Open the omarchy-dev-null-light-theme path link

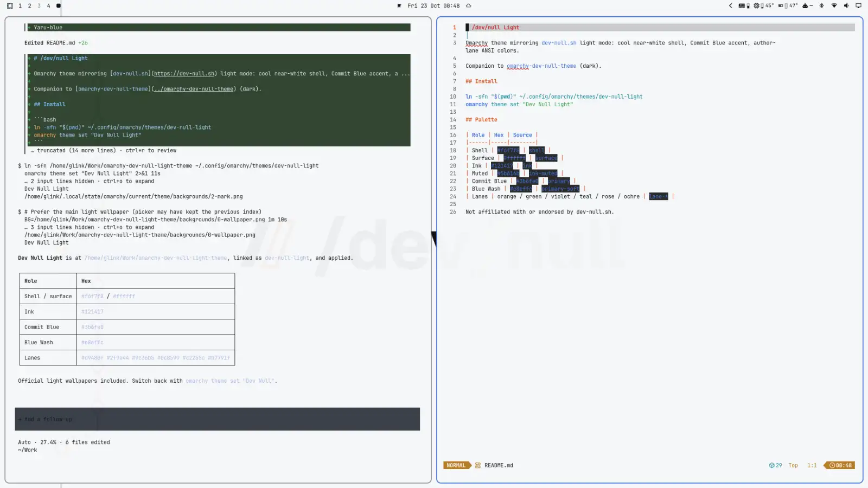[x=156, y=258]
